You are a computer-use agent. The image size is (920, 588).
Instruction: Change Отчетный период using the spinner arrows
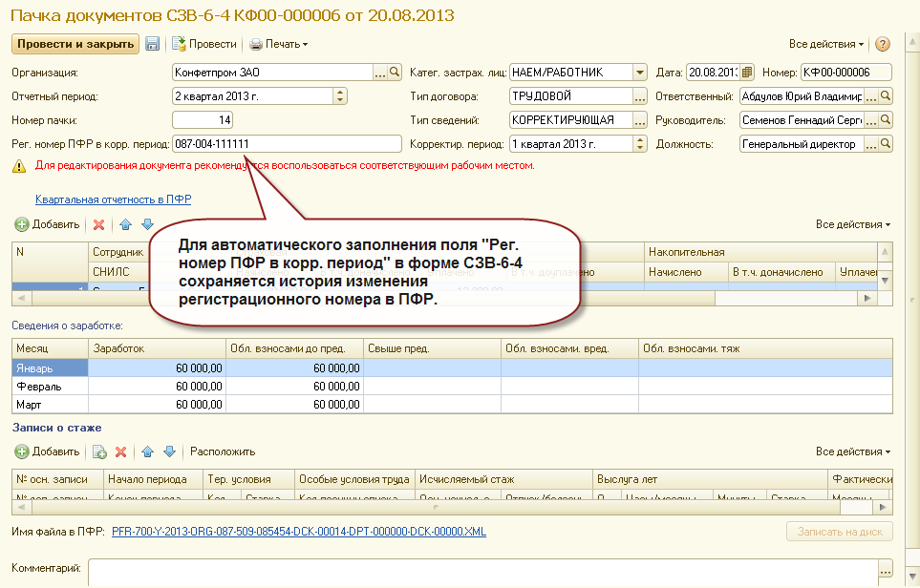[x=340, y=96]
